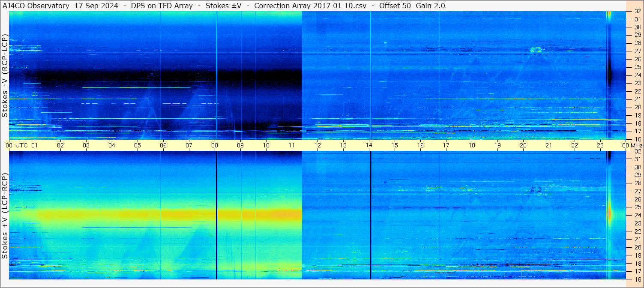This screenshot has height=288, width=644.
Task: Select the 17 hour mark on the UTC axis
Action: [446, 145]
